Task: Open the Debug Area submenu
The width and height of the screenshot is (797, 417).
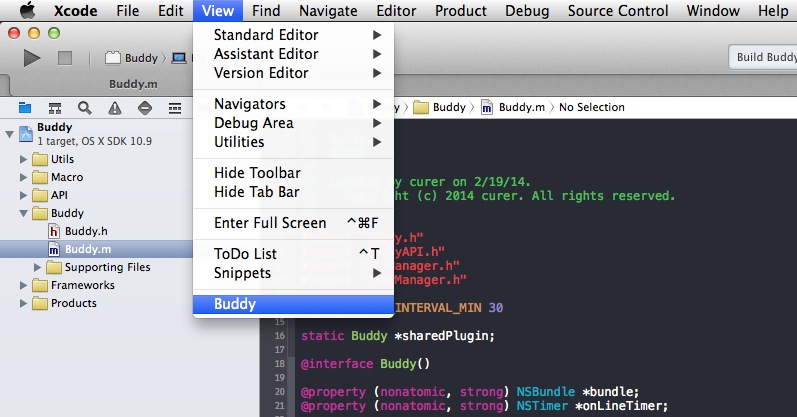Action: pos(293,123)
